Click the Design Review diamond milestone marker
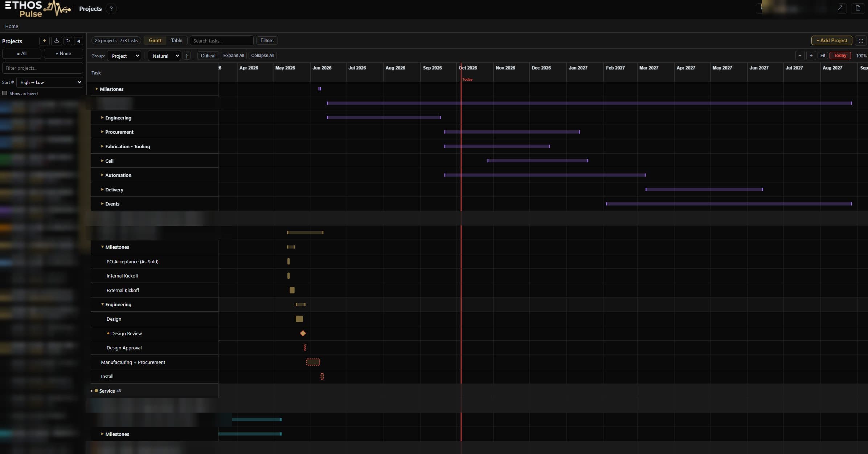868x454 pixels. point(303,333)
